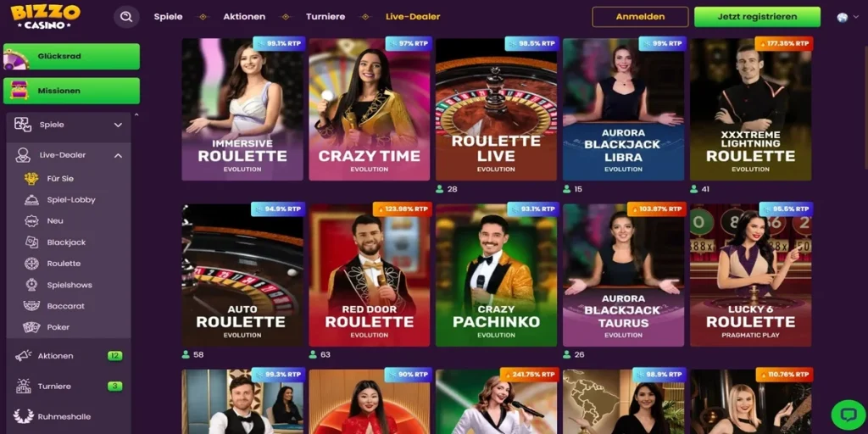The width and height of the screenshot is (868, 434).
Task: Collapse the sidebar with the small arrow
Action: coord(136,115)
